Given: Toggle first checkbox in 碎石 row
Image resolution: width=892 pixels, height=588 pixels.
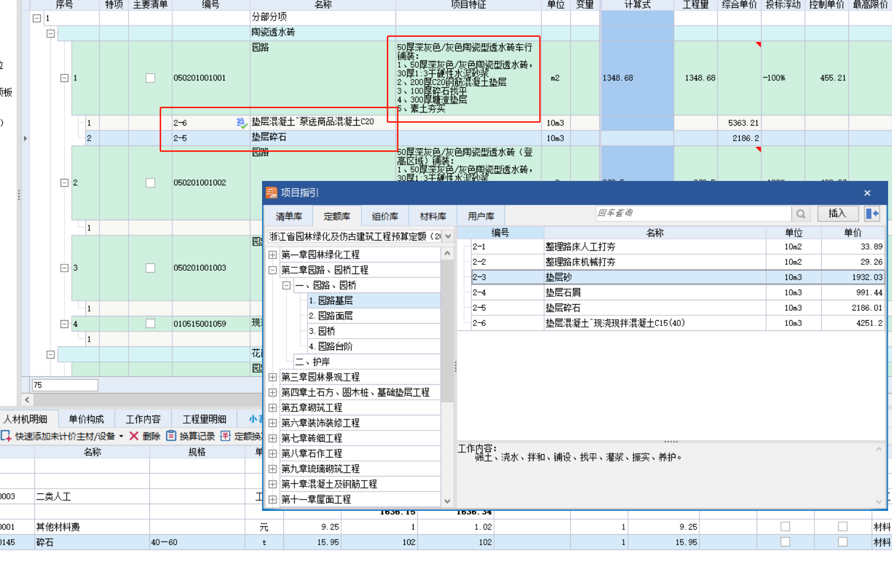Looking at the screenshot, I should (x=785, y=542).
